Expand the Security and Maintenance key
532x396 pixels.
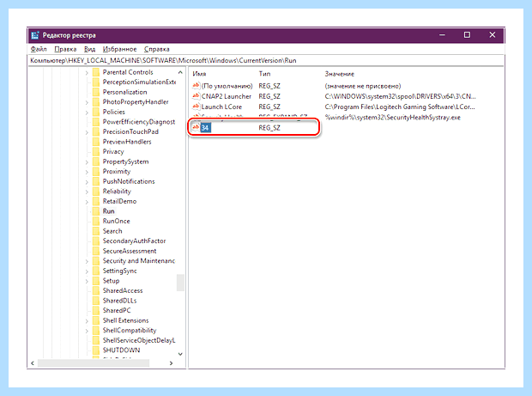pyautogui.click(x=87, y=261)
